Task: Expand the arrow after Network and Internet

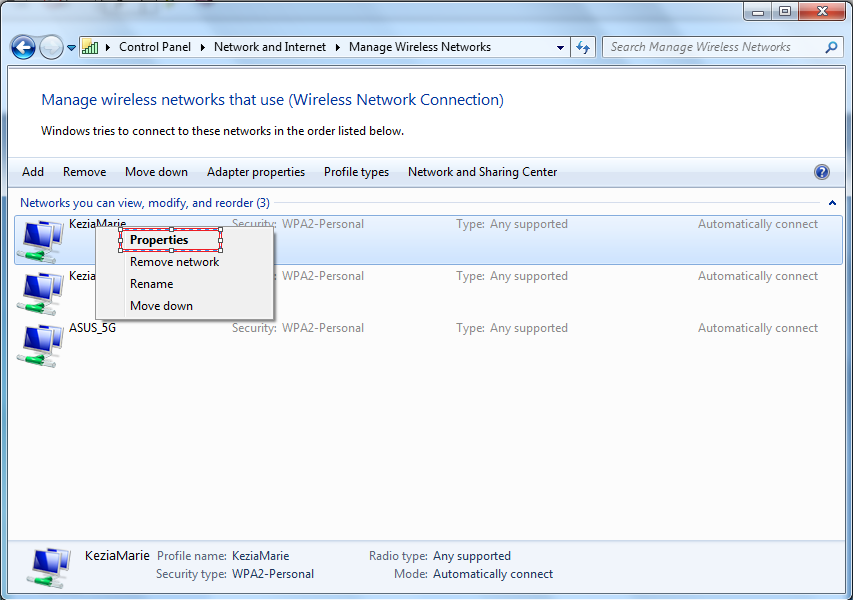Action: (x=338, y=47)
